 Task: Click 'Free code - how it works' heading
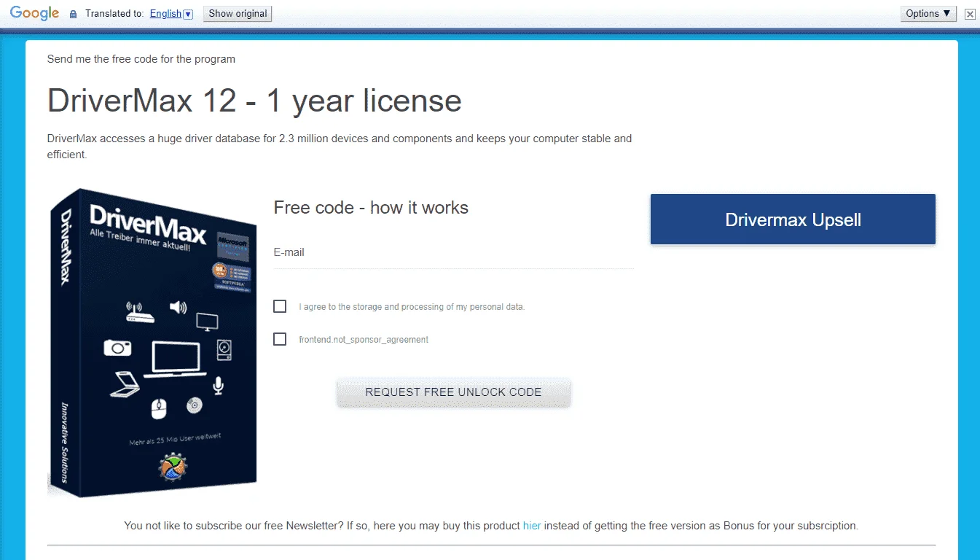pyautogui.click(x=371, y=208)
